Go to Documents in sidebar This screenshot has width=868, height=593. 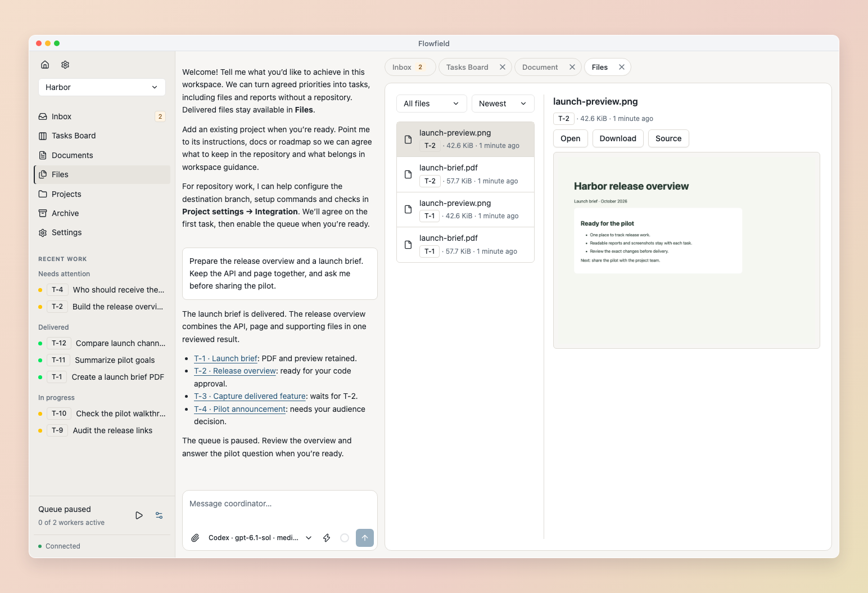pyautogui.click(x=102, y=155)
